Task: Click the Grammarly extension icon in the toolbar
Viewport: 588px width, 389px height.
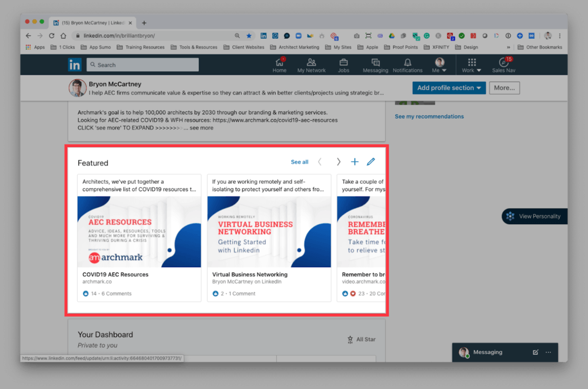Action: click(427, 36)
